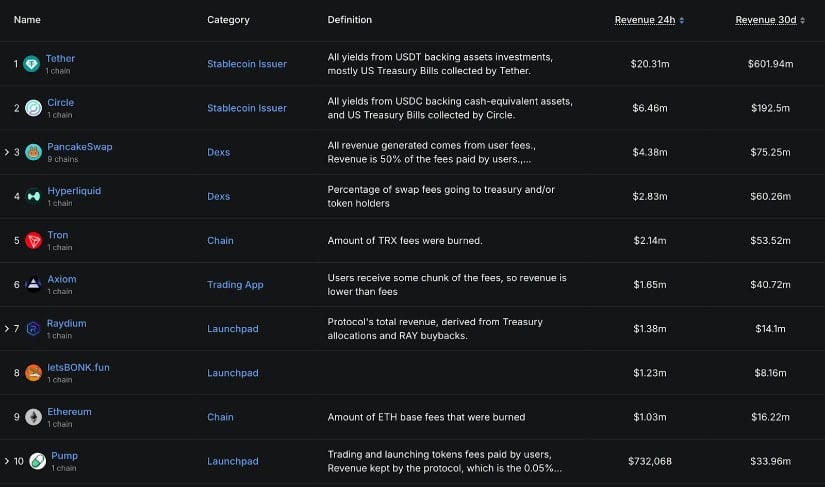The height and width of the screenshot is (487, 825).
Task: Click the Tether logo icon
Action: pos(32,64)
